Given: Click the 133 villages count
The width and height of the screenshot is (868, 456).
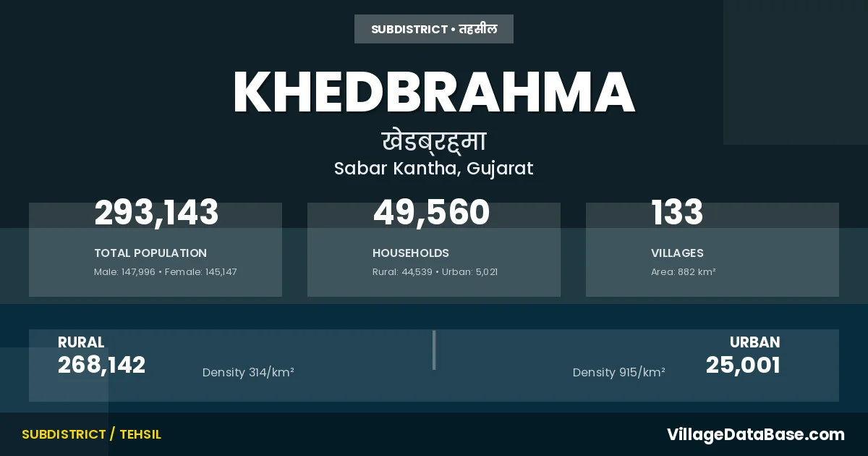Looking at the screenshot, I should 677,214.
